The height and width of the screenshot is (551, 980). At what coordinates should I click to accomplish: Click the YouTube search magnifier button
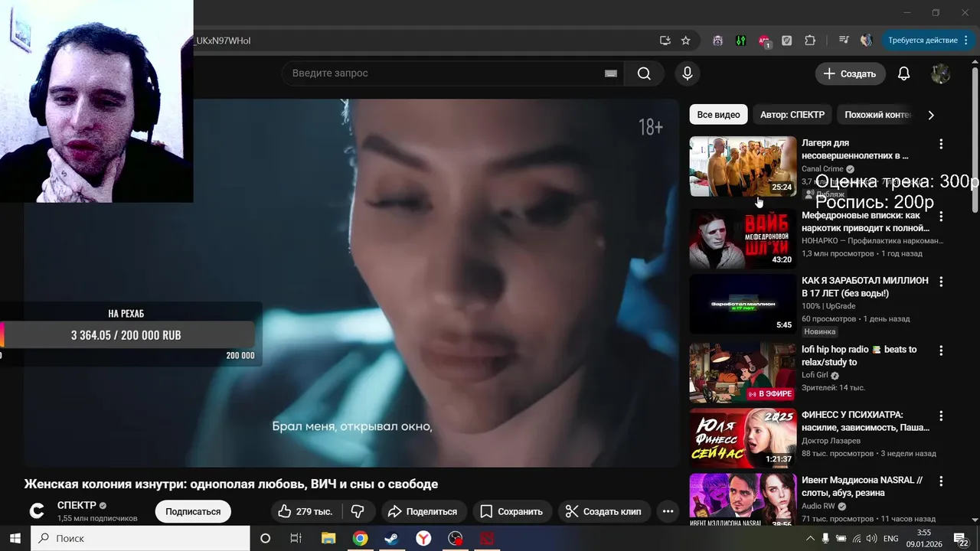point(644,73)
